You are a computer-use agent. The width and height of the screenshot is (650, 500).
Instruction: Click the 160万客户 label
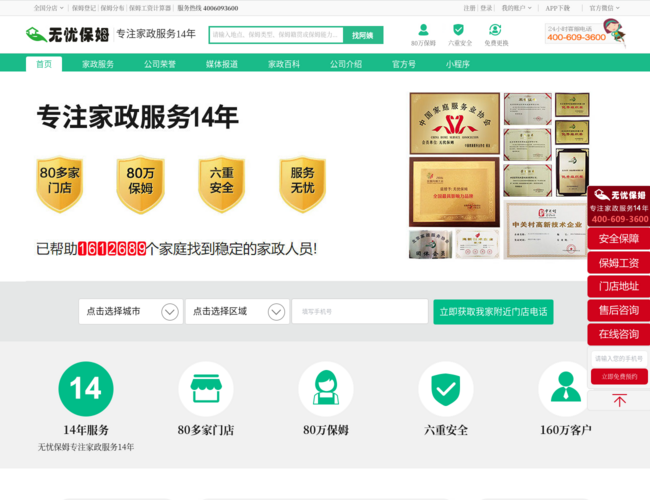click(x=565, y=430)
